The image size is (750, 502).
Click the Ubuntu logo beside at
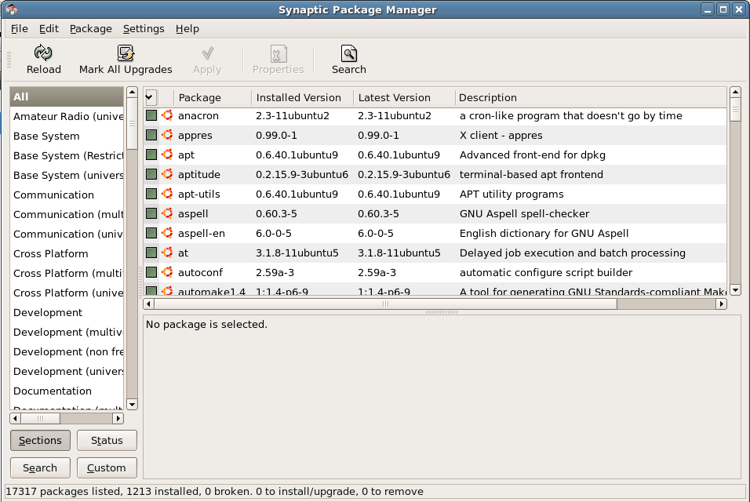[167, 252]
